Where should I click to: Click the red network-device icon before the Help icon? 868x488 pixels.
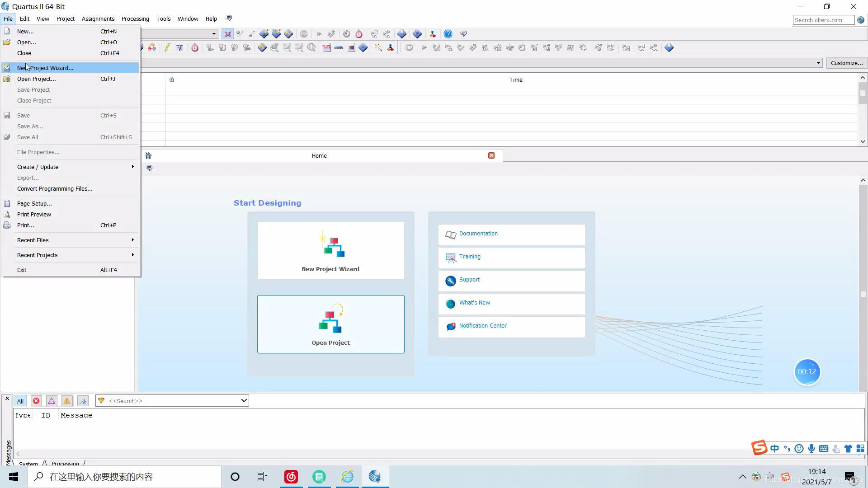[433, 34]
